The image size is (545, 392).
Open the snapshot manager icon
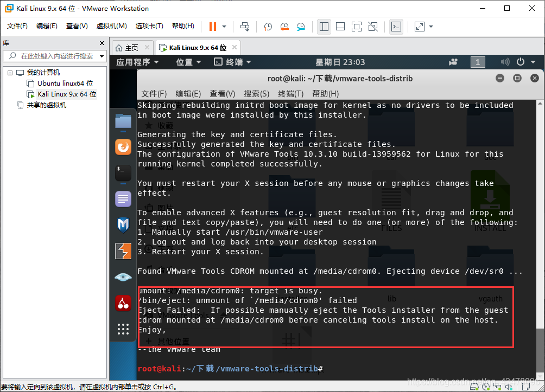301,27
